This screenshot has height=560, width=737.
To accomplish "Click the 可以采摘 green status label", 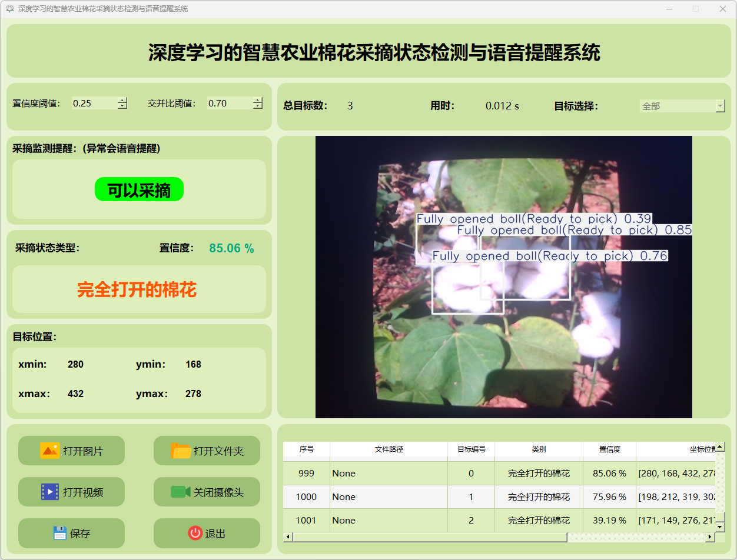I will (139, 189).
